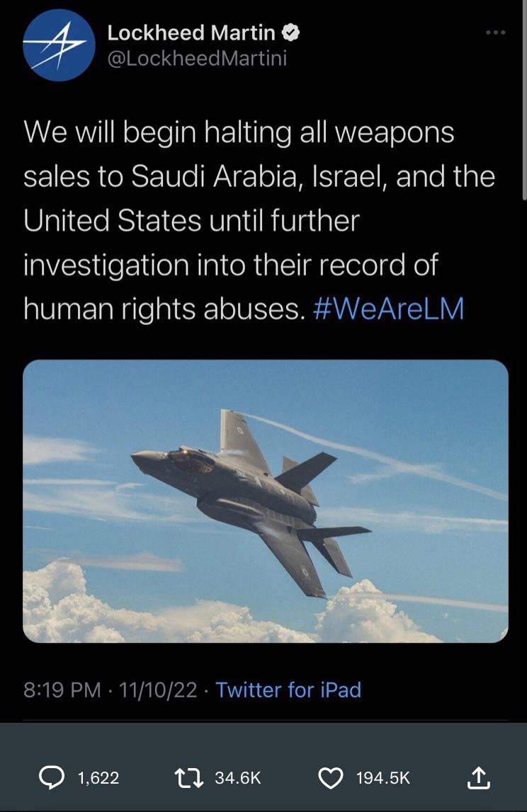Click the Twitter for iPad source link
Image resolution: width=527 pixels, height=812 pixels.
pos(288,690)
